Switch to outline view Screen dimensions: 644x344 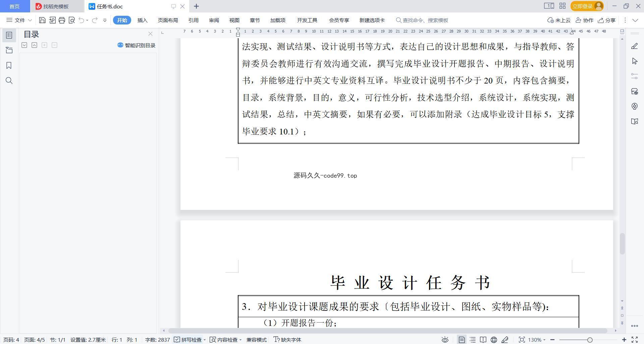tap(473, 340)
